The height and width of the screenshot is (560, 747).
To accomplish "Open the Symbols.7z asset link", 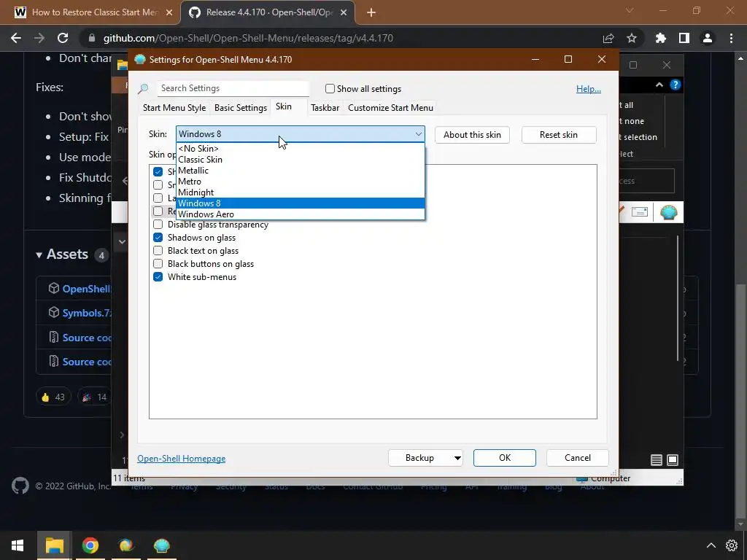I will (88, 313).
